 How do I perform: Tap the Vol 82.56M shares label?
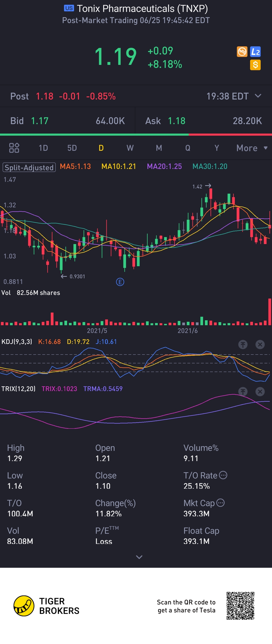pos(31,293)
